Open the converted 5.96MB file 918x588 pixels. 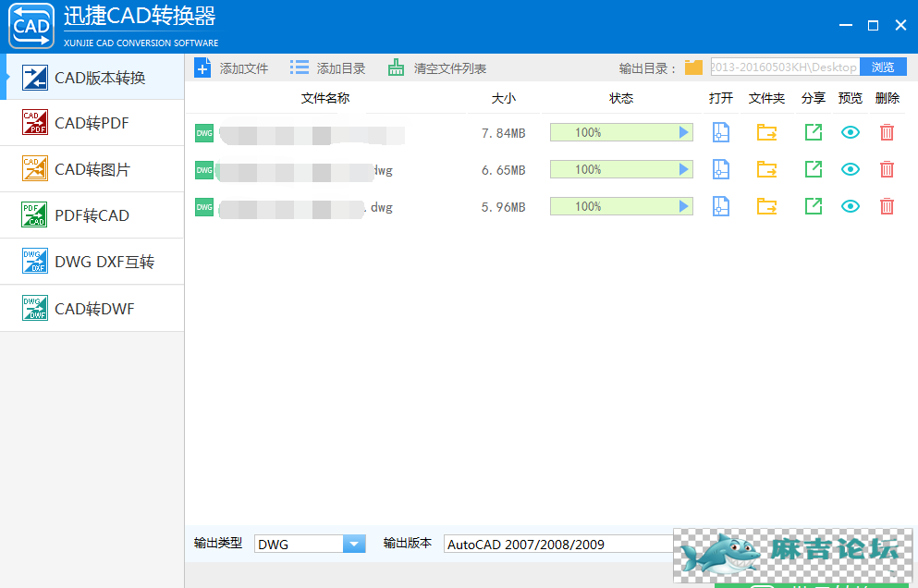tap(721, 207)
